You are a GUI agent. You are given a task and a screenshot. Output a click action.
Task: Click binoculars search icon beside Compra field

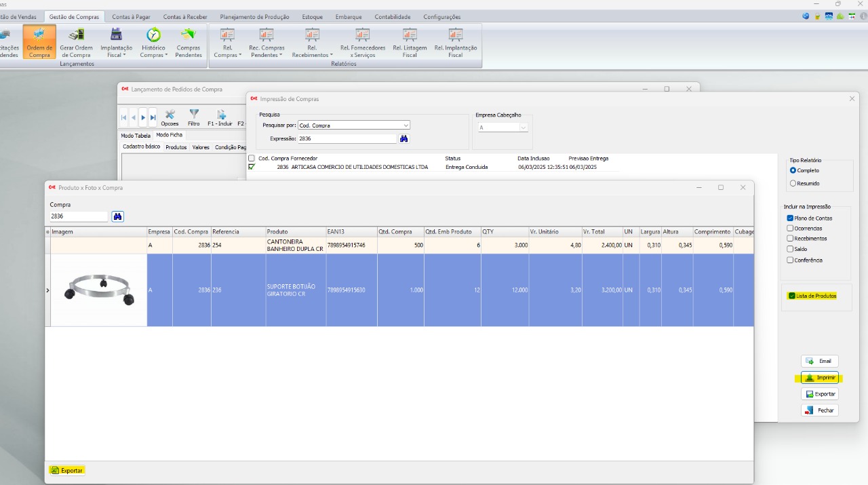point(118,216)
